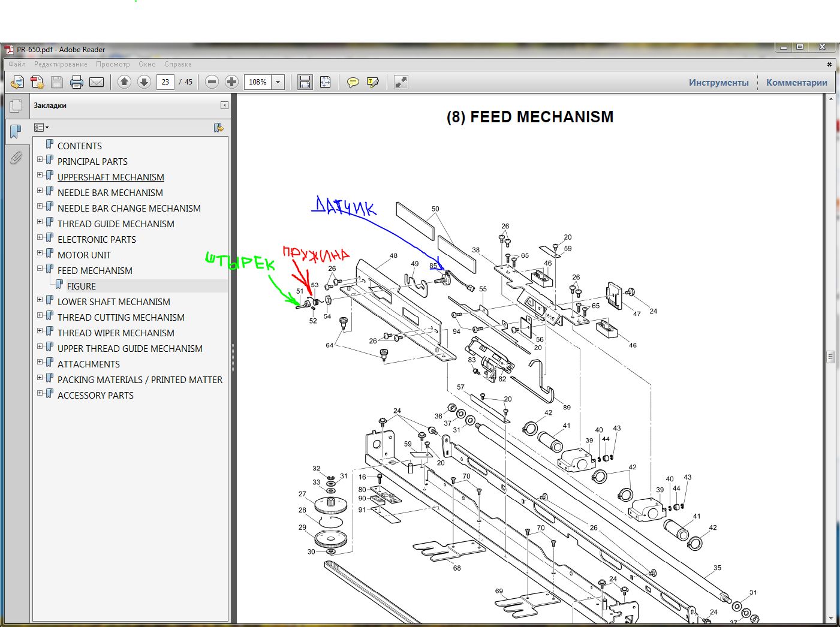840x627 pixels.
Task: Open the Просмотр menu
Action: tap(113, 64)
